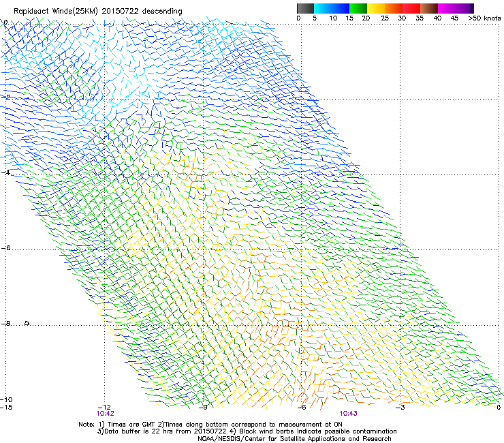Click the plot title 'Rapidsact Winds(25KM) 20150722 descending'
Screen dimensions: 504x443
[x=97, y=12]
